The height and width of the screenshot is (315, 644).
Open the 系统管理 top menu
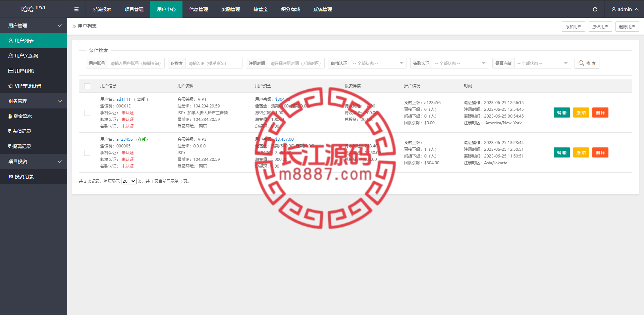[x=323, y=9]
